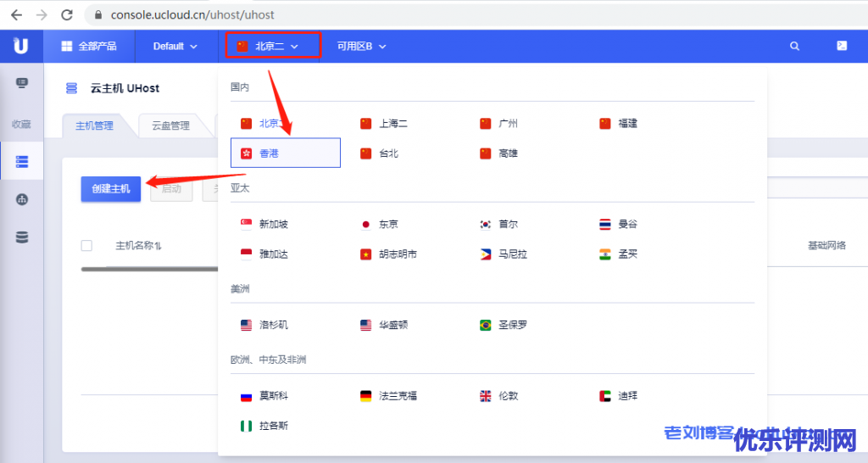Expand the Default project dropdown
The image size is (868, 463).
click(x=175, y=47)
